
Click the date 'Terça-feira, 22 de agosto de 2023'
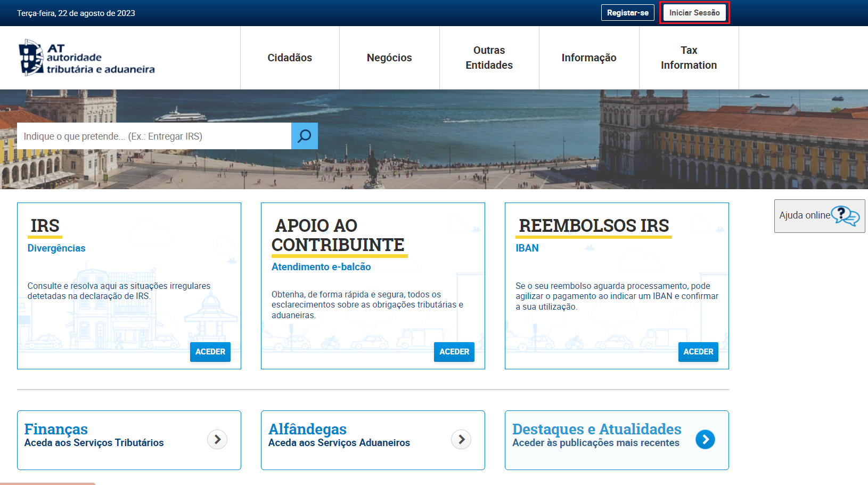click(x=76, y=13)
